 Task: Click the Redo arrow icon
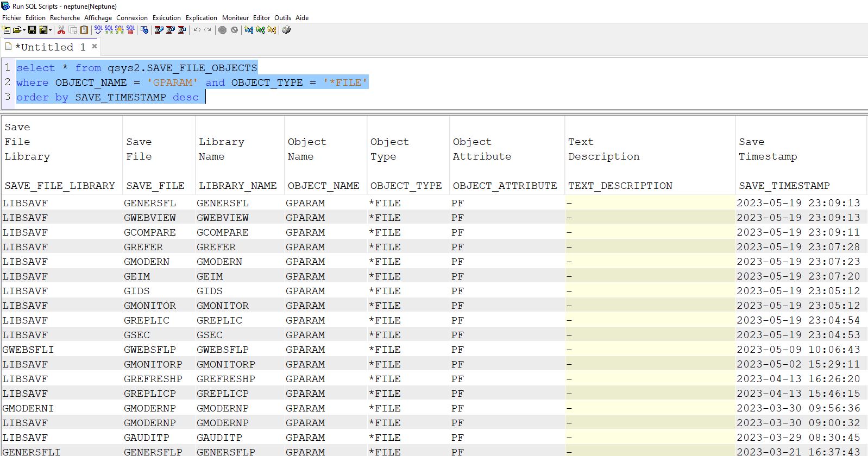[207, 30]
